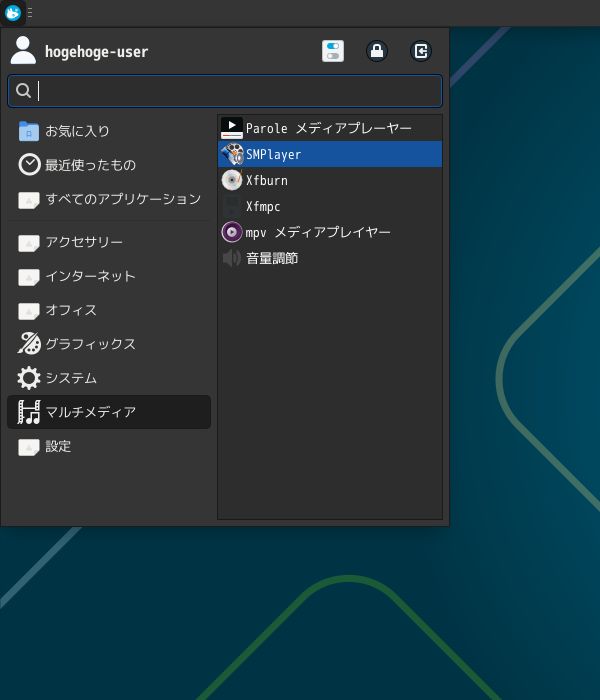Click the Xfmpc app icon

pyautogui.click(x=232, y=206)
